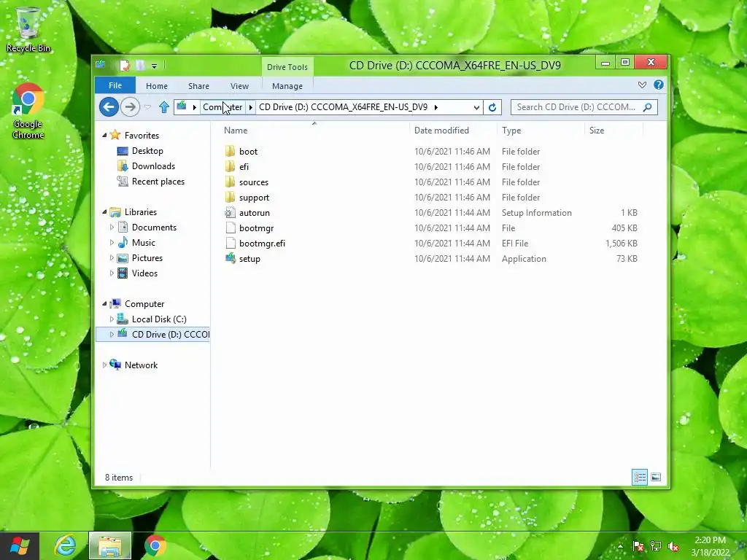This screenshot has width=747, height=560.
Task: Switch to Large icons view layout
Action: click(x=656, y=477)
